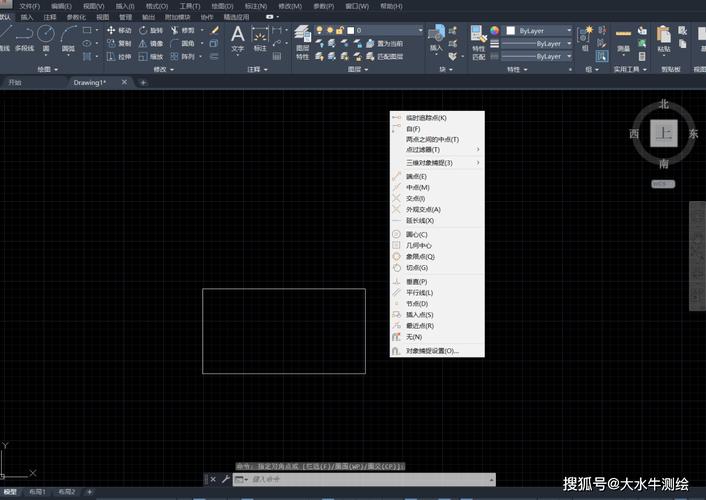The height and width of the screenshot is (500, 706).
Task: Expand the 实用工具 panel flyout
Action: click(630, 69)
